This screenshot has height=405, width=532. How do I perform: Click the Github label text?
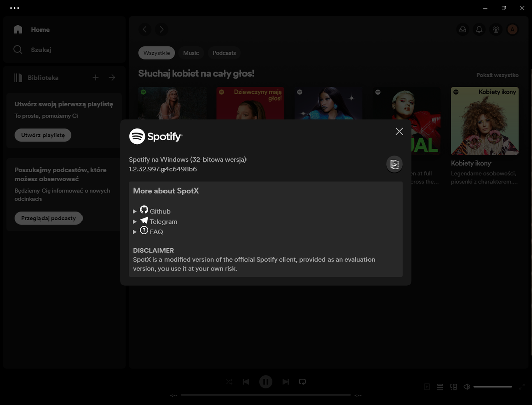(160, 211)
